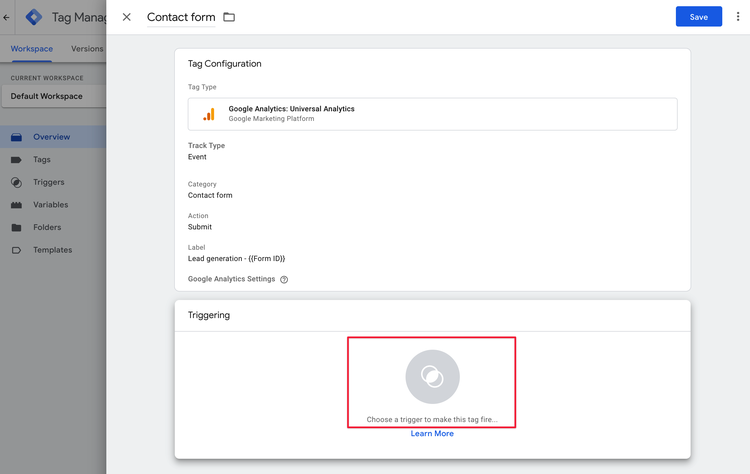Click the Action value Submit

pyautogui.click(x=199, y=227)
